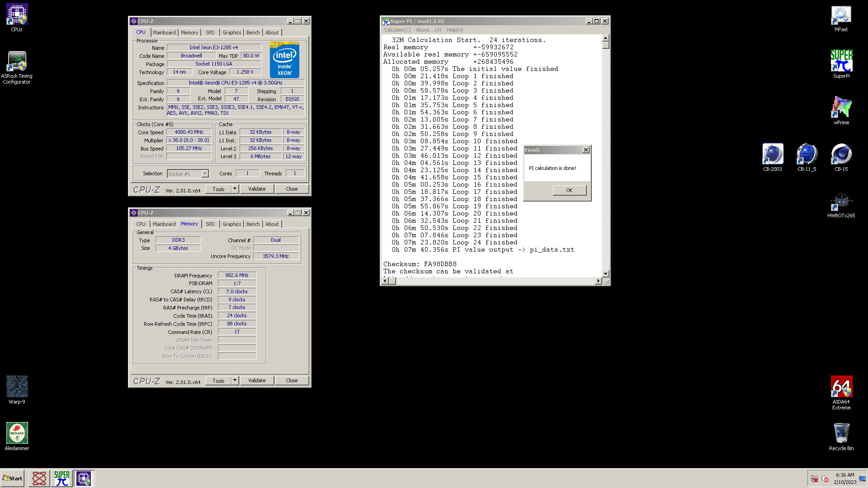
Task: Open Tools dropdown arrow in top CPU-Z
Action: coord(235,189)
